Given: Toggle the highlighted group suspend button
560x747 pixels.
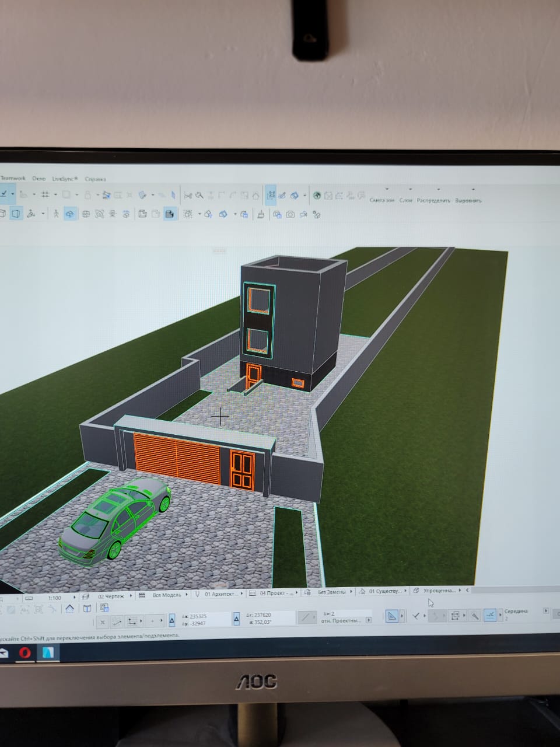Looking at the screenshot, I should click(x=271, y=196).
